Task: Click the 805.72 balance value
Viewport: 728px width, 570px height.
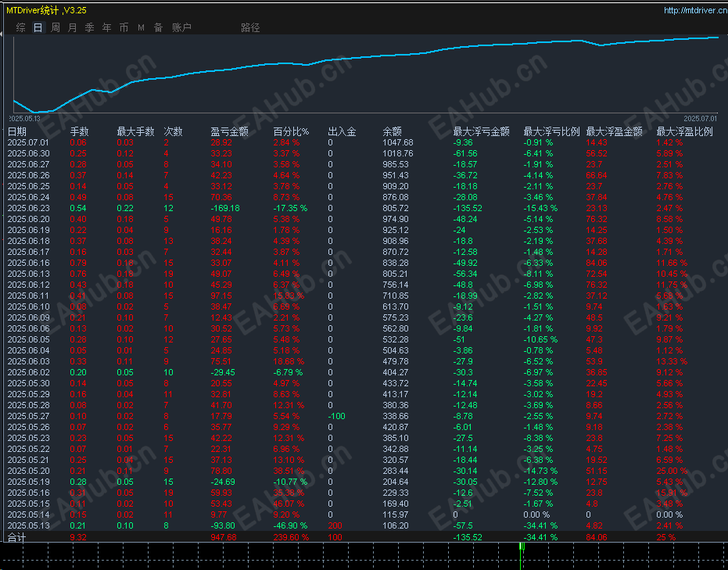Action: [396, 209]
